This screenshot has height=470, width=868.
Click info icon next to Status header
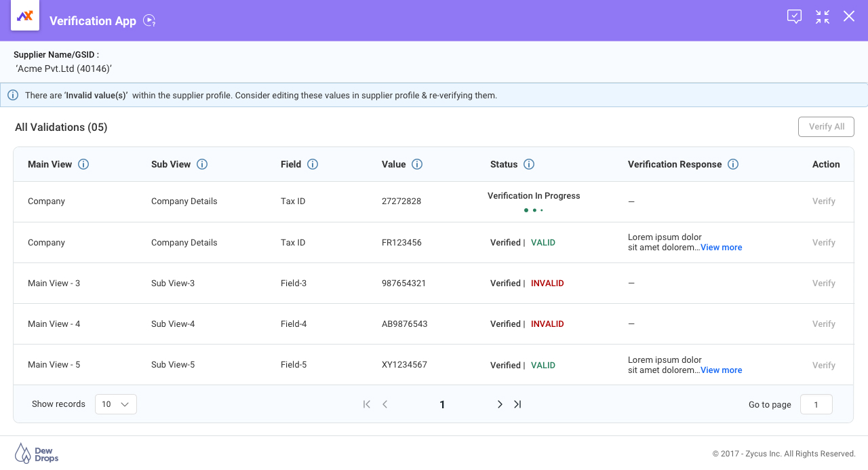point(529,164)
